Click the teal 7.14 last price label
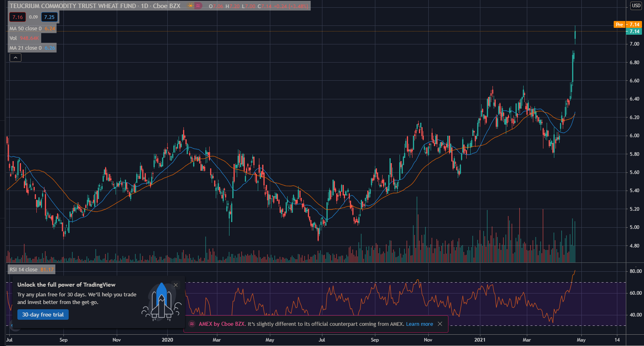This screenshot has width=644, height=346. tap(633, 31)
